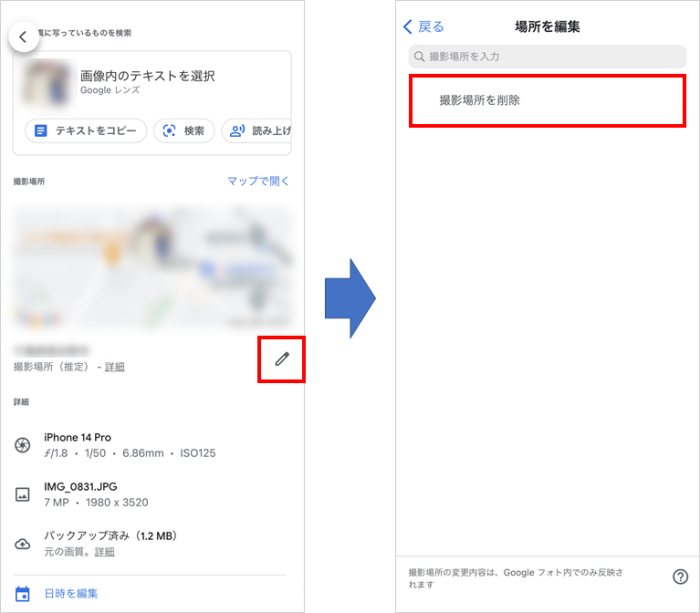Open 詳細 link next to 撮影場所(推定)
The height and width of the screenshot is (613, 700).
pos(116,367)
